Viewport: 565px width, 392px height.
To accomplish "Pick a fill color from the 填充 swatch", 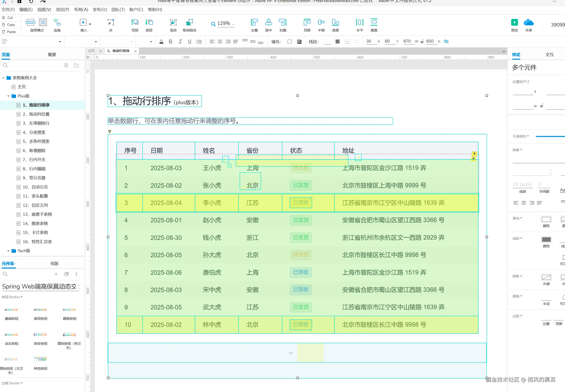I will pos(299,42).
